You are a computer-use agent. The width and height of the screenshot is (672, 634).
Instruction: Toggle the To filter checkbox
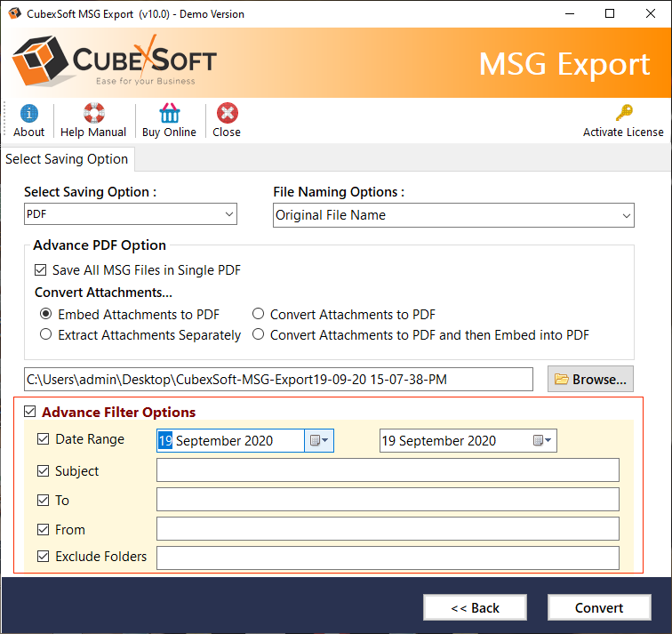tap(44, 501)
